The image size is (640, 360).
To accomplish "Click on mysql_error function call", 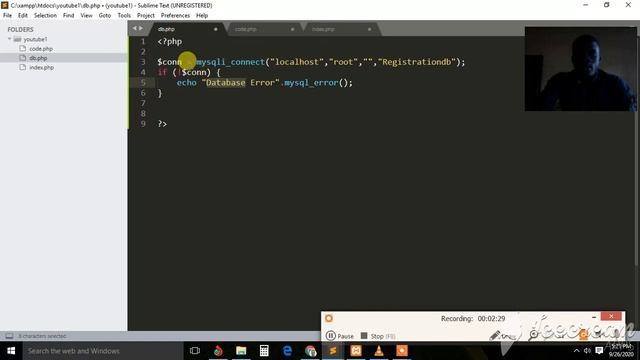I will (311, 83).
